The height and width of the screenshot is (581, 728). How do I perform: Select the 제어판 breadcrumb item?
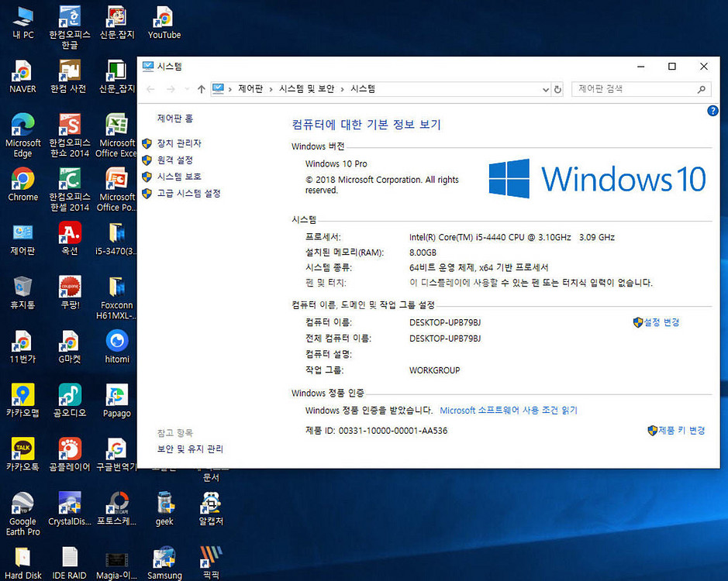pos(250,88)
